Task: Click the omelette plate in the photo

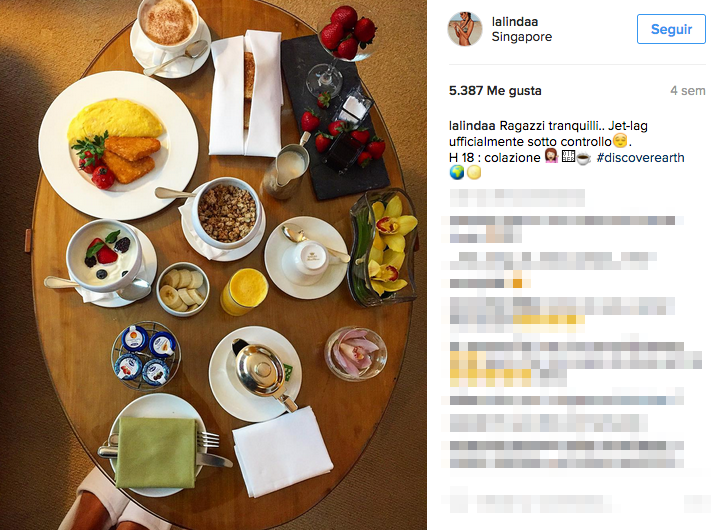Action: [119, 145]
